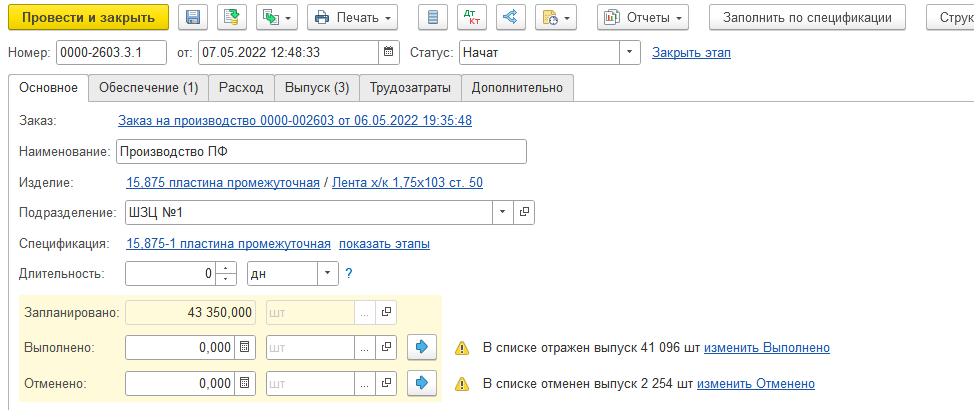This screenshot has width=974, height=410.
Task: Click the subordination structure icon
Action: 511,17
